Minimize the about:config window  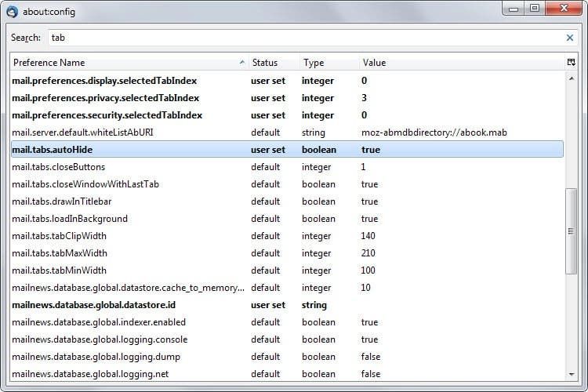click(x=514, y=9)
